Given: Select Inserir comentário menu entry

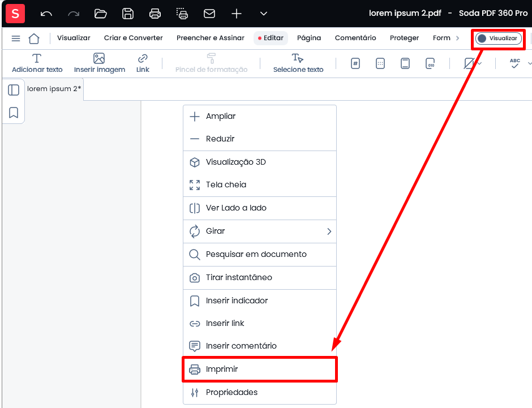Looking at the screenshot, I should point(260,346).
